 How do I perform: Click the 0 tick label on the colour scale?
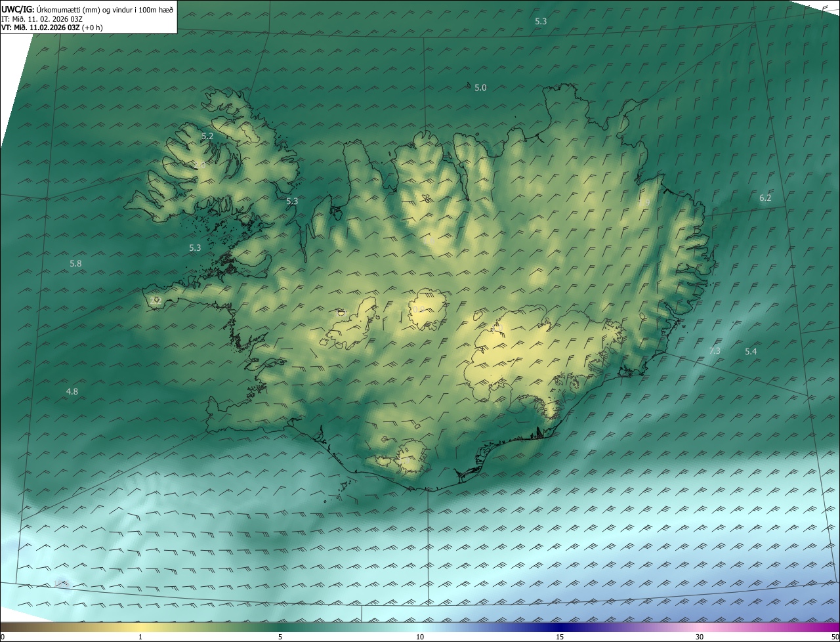[x=3, y=637]
